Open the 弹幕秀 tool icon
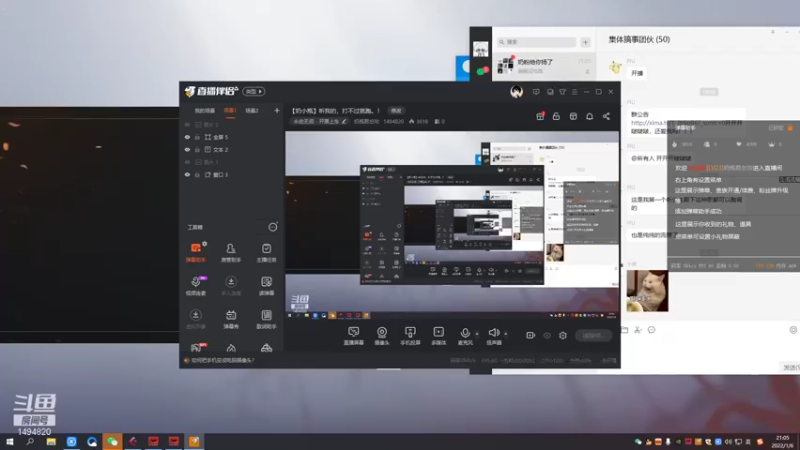800x450 pixels. (x=231, y=319)
